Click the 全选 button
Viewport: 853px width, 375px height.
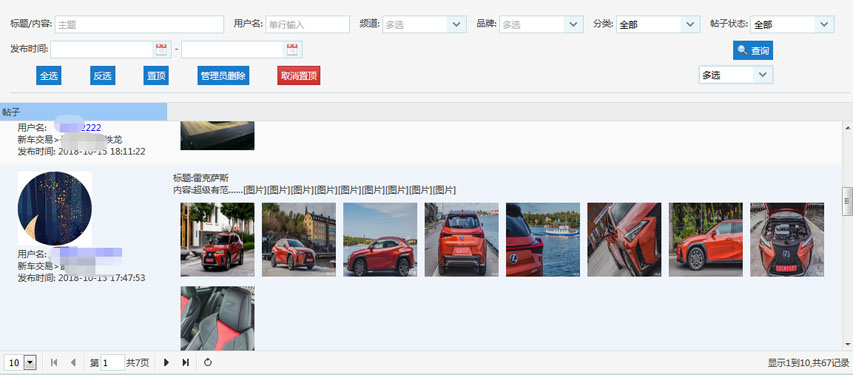[x=49, y=76]
